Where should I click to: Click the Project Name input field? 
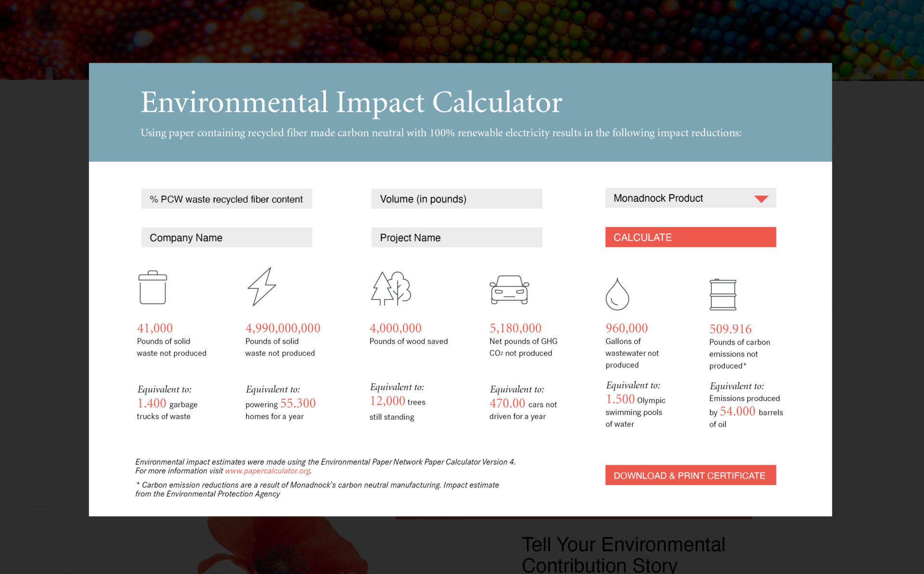(457, 237)
